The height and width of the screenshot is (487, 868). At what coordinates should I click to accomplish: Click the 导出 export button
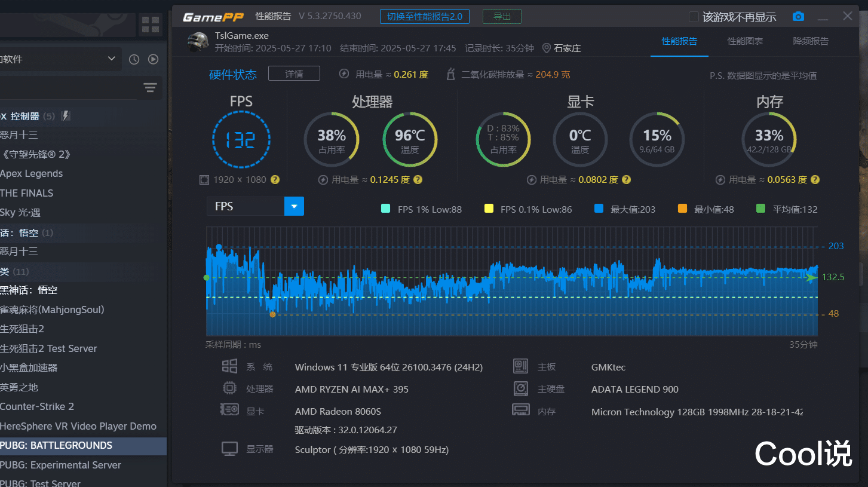click(502, 17)
